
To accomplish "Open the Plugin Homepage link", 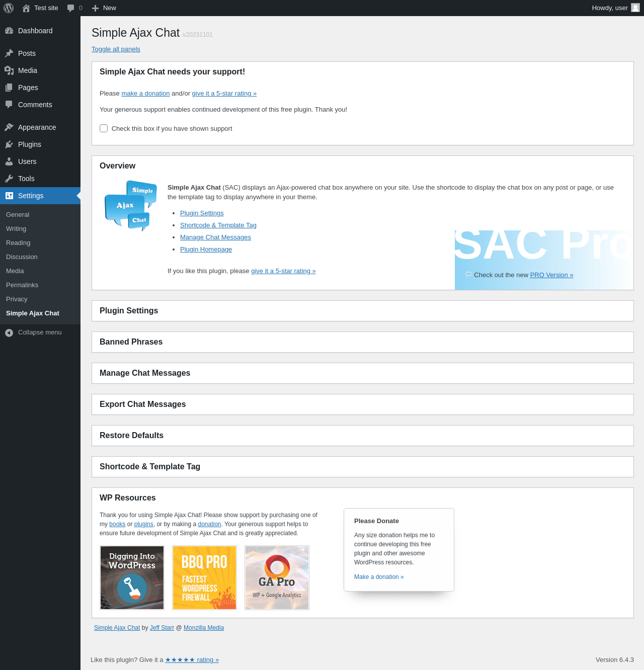I will tap(206, 249).
